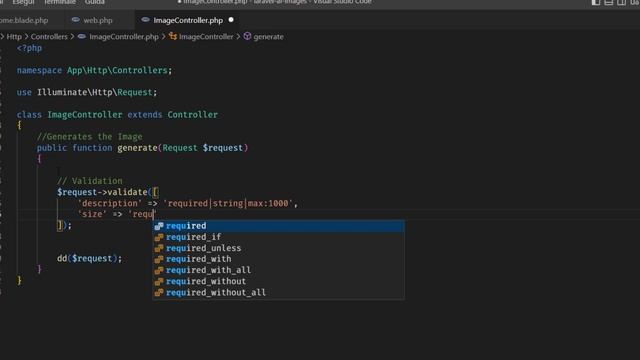Click the class symbol icon in breadcrumb
Screen dimensions: 640x360
point(173,36)
